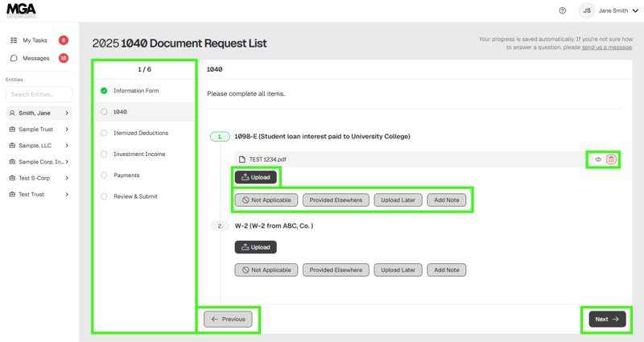The image size is (644, 342).
Task: Focus the Search Entities field
Action: pyautogui.click(x=39, y=94)
